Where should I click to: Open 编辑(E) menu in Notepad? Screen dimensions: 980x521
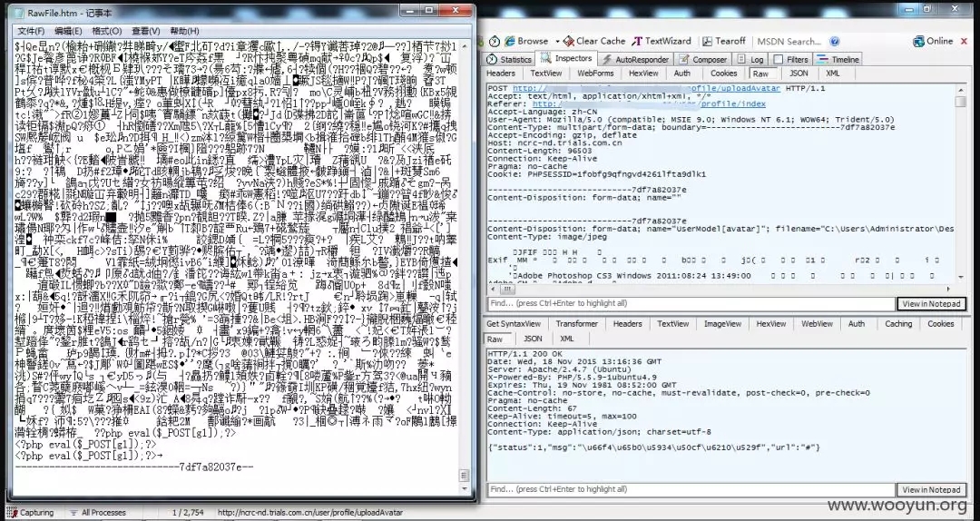(x=68, y=31)
